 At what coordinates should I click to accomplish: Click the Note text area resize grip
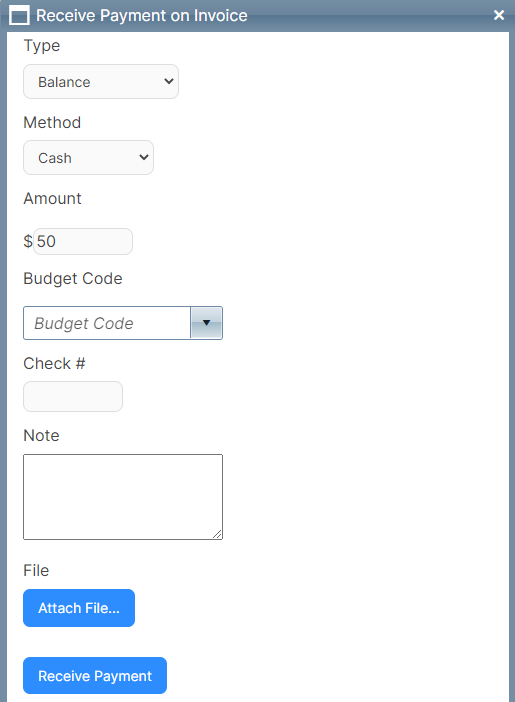pos(217,534)
